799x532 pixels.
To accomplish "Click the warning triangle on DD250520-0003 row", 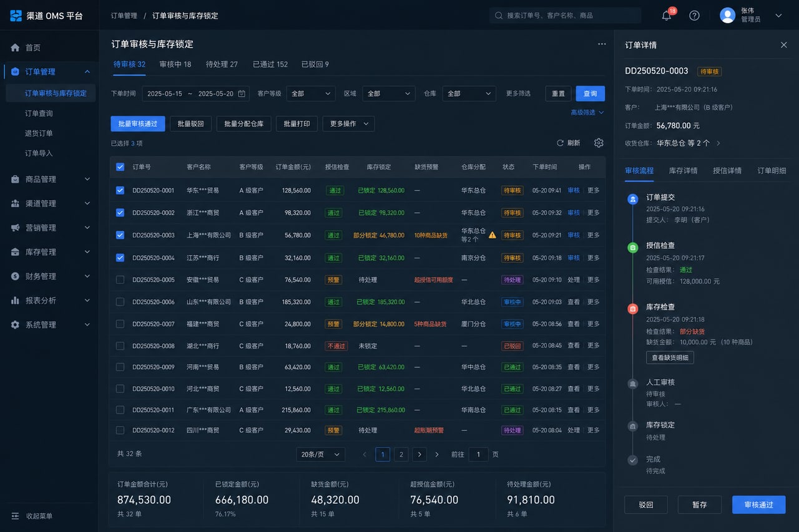I will [x=492, y=235].
